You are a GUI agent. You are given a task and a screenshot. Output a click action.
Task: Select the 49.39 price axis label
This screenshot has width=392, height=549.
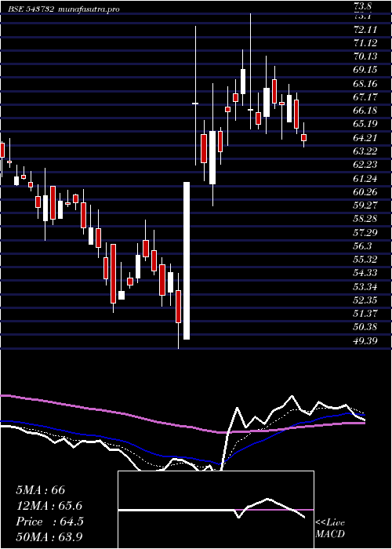point(365,340)
